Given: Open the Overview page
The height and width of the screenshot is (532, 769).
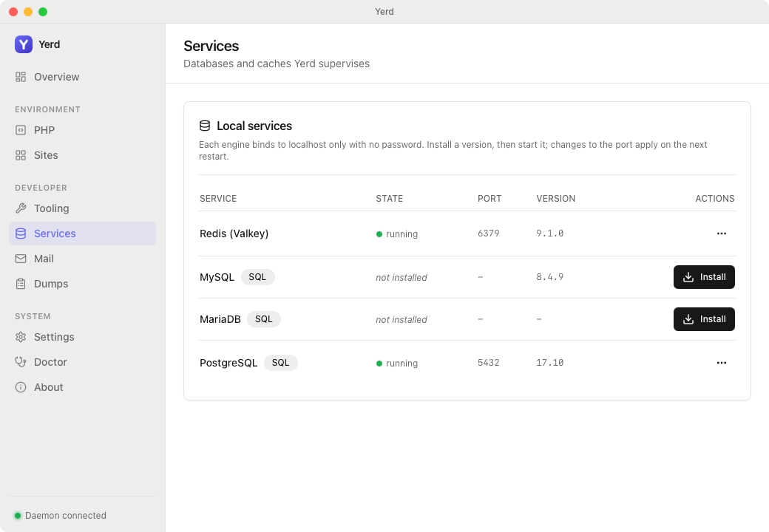Looking at the screenshot, I should pos(82,77).
